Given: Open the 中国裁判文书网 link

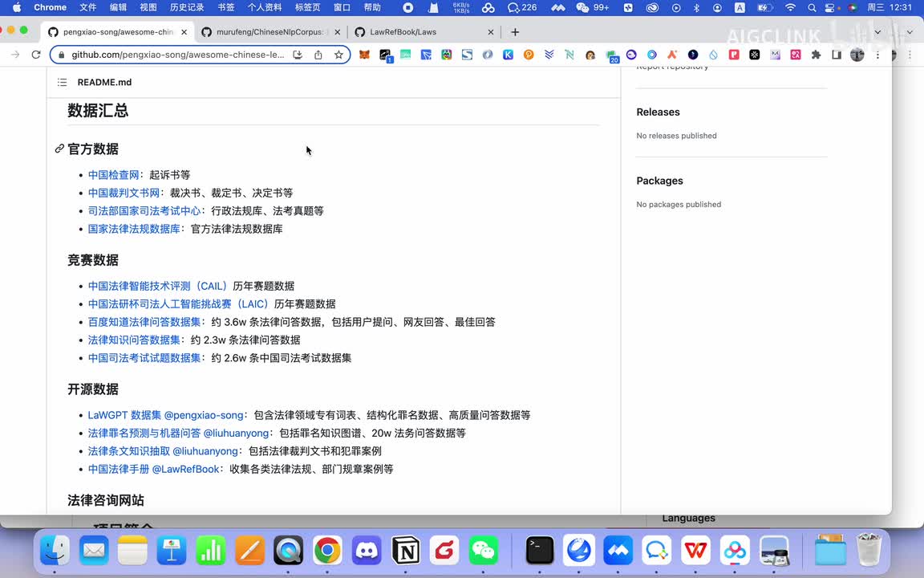Looking at the screenshot, I should pyautogui.click(x=124, y=193).
